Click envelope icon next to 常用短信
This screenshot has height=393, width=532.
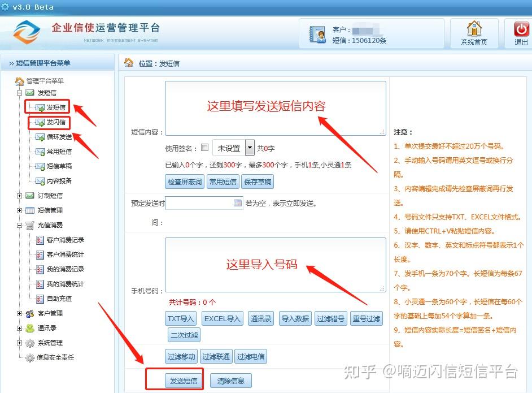[40, 152]
